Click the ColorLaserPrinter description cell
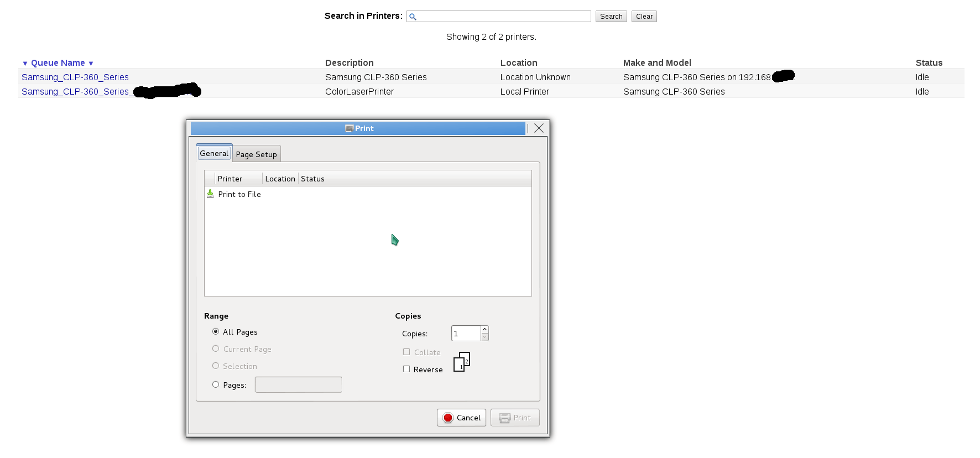The image size is (980, 458). point(359,92)
